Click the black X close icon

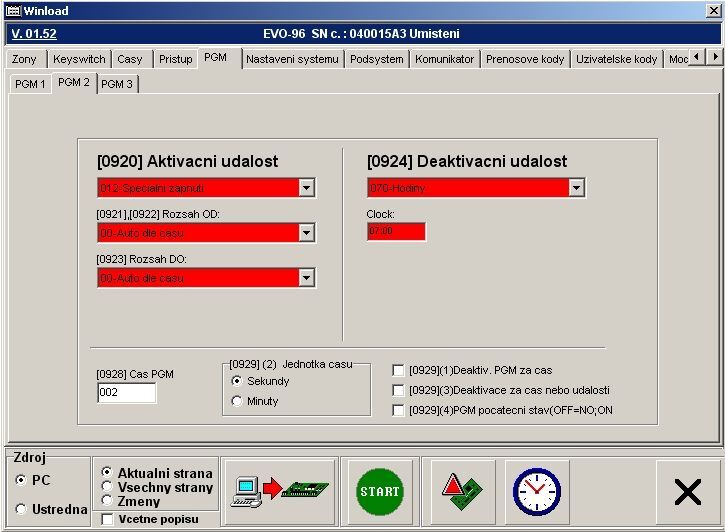point(688,491)
